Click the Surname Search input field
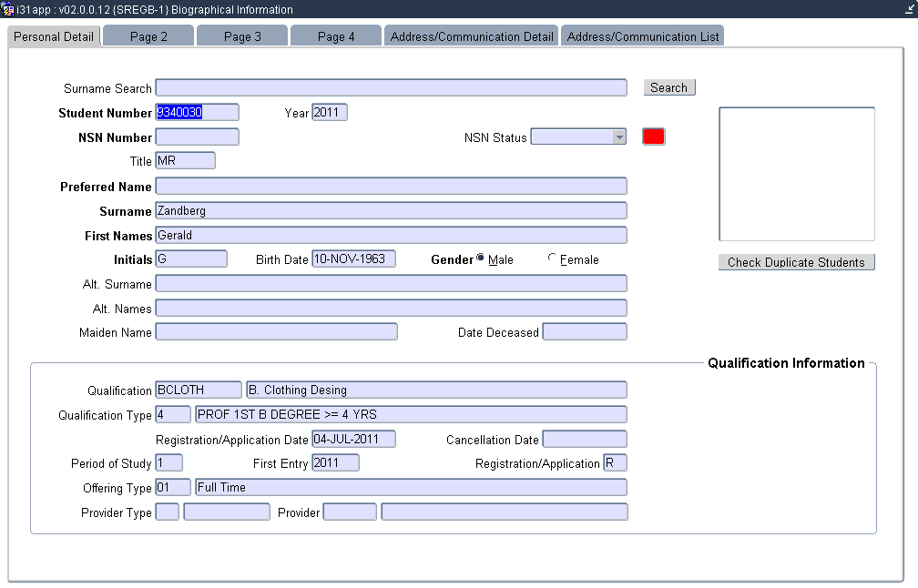Image resolution: width=918 pixels, height=588 pixels. [391, 87]
